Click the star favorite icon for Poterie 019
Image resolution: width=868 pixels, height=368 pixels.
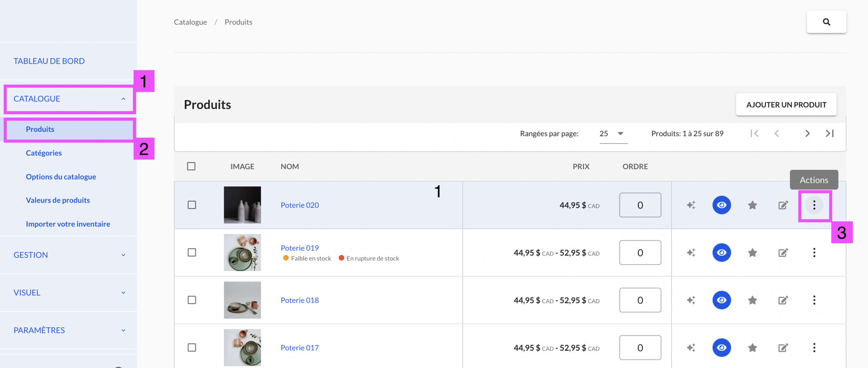coord(752,253)
